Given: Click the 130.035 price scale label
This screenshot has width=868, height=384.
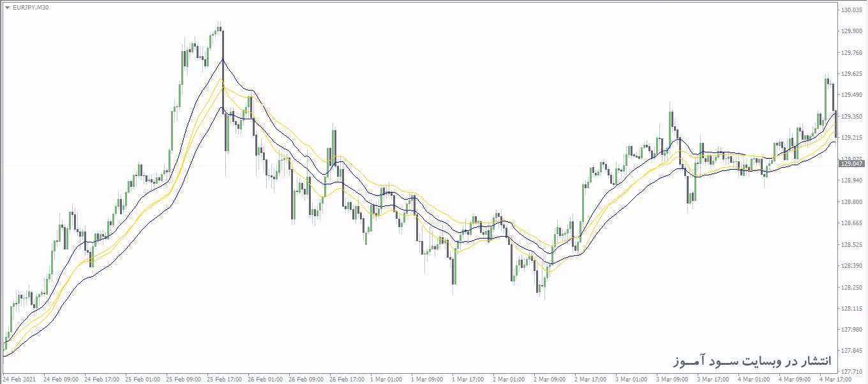Looking at the screenshot, I should click(851, 10).
